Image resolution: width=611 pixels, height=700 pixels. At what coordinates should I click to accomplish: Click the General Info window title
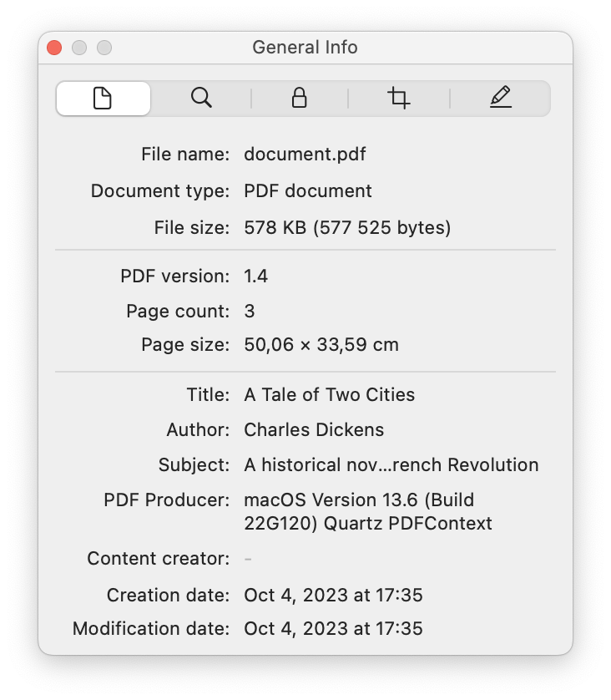[305, 48]
